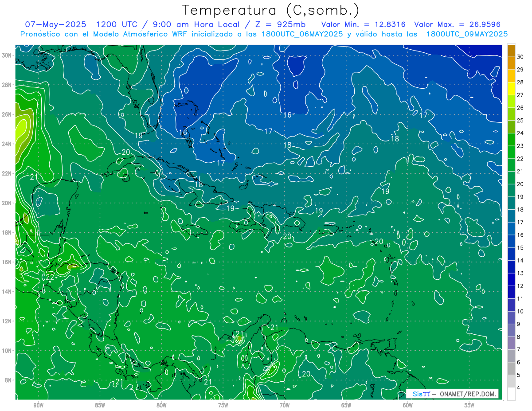Pick the white swatch at legend bottom
The width and height of the screenshot is (532, 411).
click(x=511, y=394)
